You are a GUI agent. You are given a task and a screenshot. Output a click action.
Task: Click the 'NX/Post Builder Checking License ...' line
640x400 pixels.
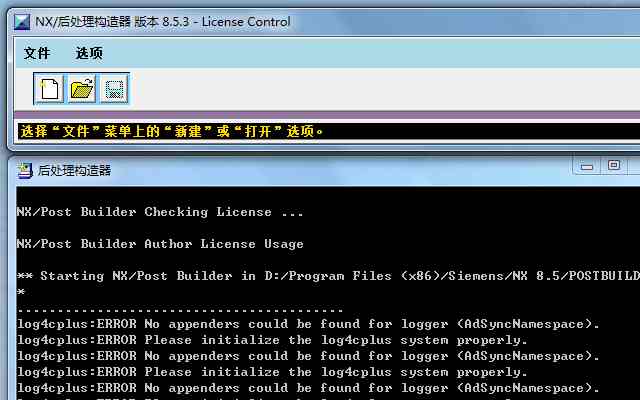160,212
